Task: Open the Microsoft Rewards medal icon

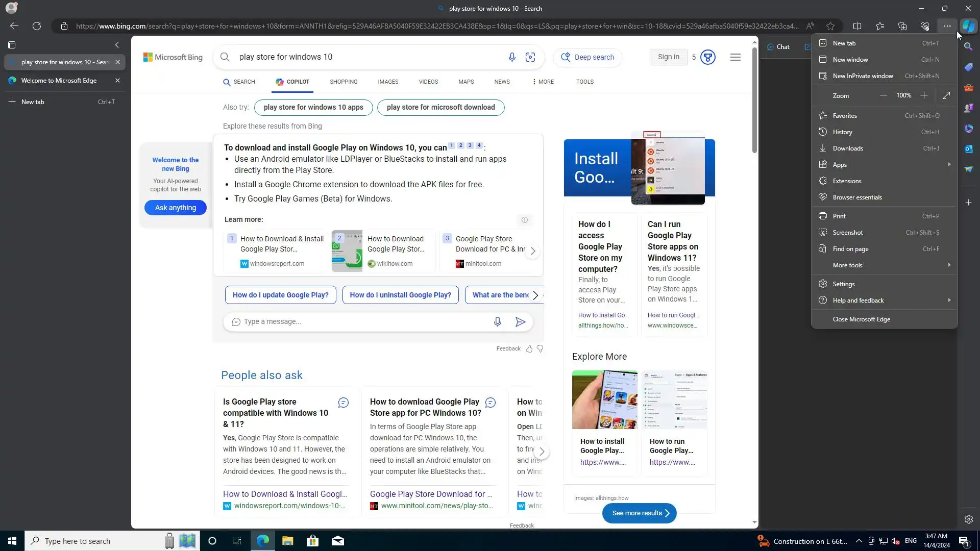Action: [x=707, y=57]
